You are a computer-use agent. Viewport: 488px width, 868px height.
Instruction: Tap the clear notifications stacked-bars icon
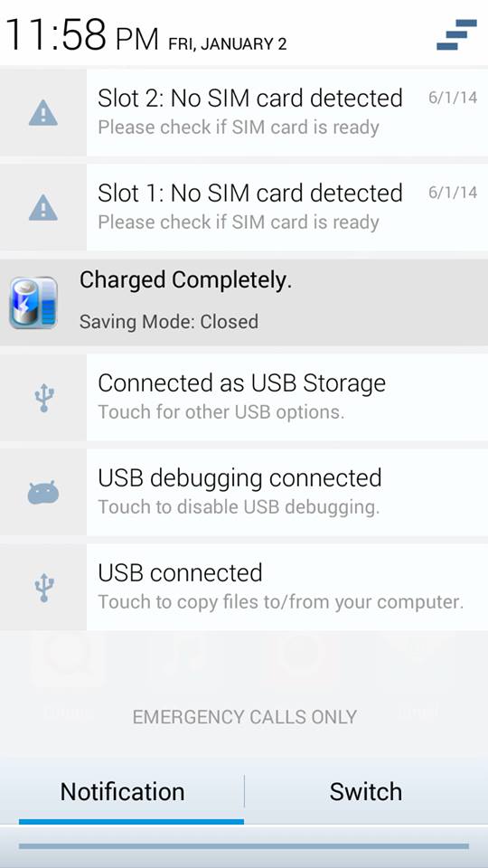[456, 34]
